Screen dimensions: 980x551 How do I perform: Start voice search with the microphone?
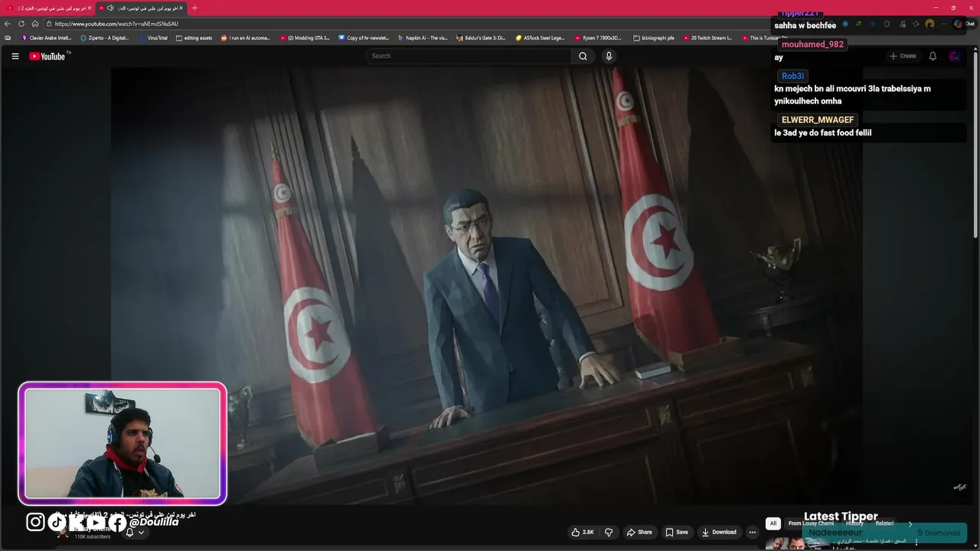tap(609, 56)
